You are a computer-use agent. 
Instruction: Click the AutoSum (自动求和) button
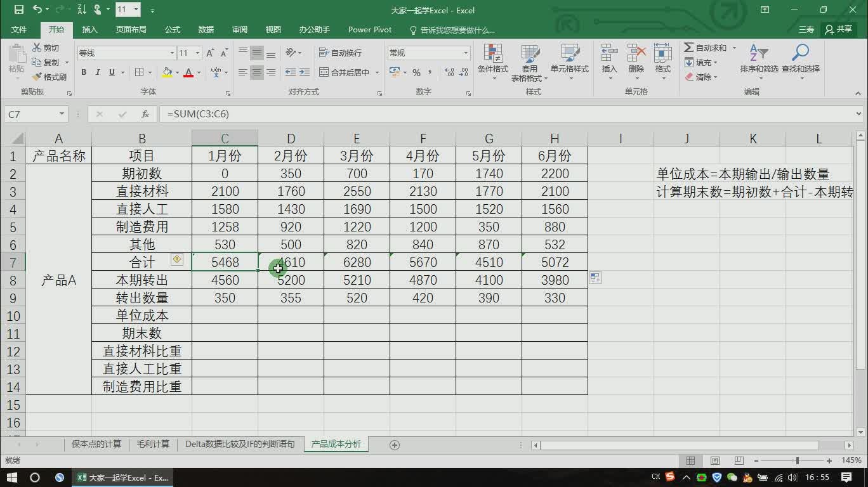[x=705, y=48]
